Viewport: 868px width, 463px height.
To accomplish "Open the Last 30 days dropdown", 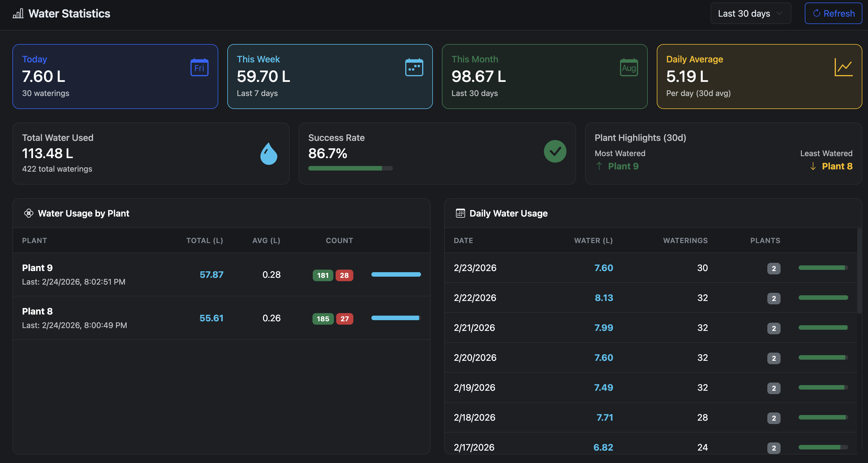I will [x=750, y=13].
